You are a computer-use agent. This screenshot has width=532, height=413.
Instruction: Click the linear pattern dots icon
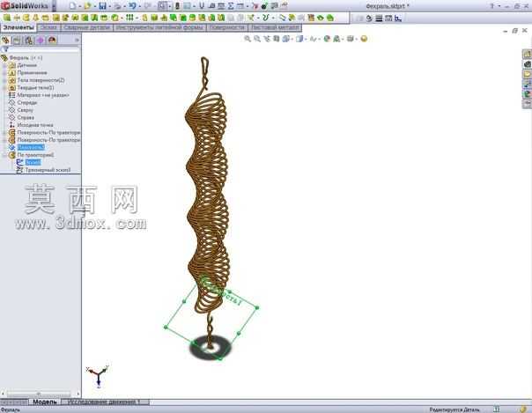click(x=129, y=18)
